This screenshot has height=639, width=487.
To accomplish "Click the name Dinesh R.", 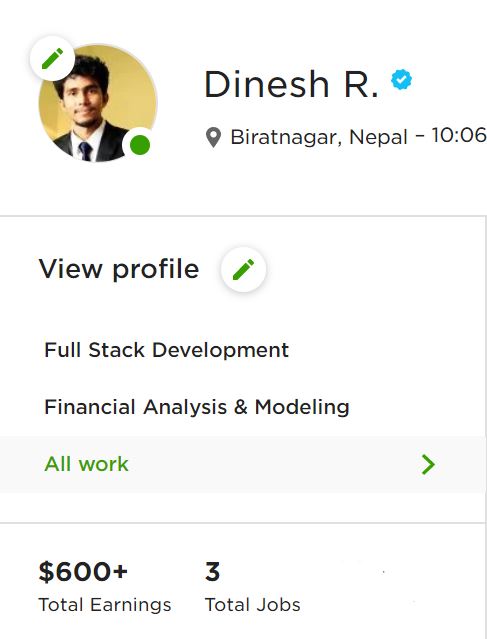I will [x=291, y=84].
